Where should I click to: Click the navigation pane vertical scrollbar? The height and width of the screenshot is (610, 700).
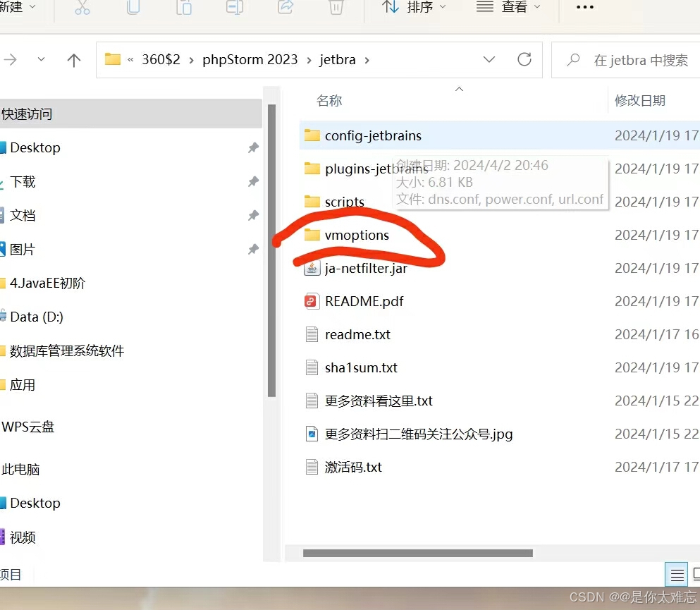(271, 250)
